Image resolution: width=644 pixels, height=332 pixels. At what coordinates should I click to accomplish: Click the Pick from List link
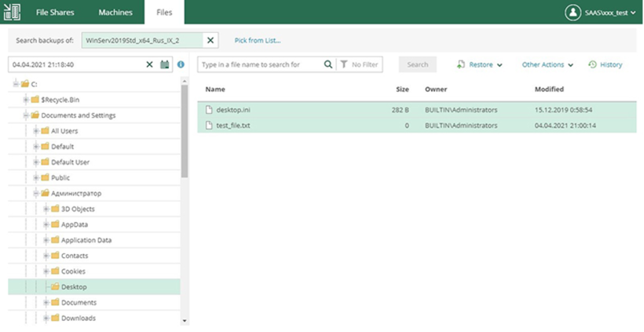coord(258,40)
